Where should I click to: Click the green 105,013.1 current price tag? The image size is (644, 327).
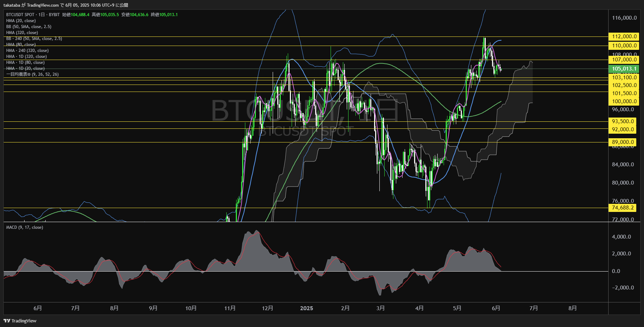click(624, 69)
